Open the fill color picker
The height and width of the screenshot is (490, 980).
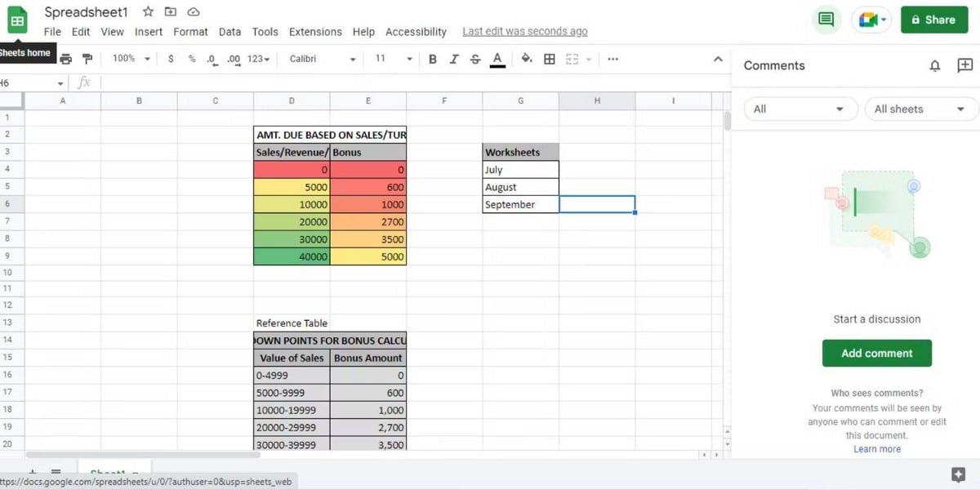(x=527, y=59)
